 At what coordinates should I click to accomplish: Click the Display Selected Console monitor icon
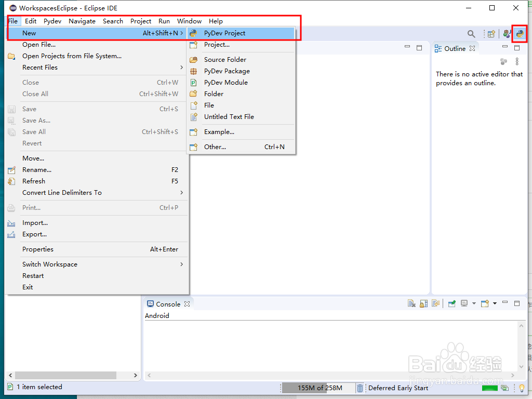464,303
